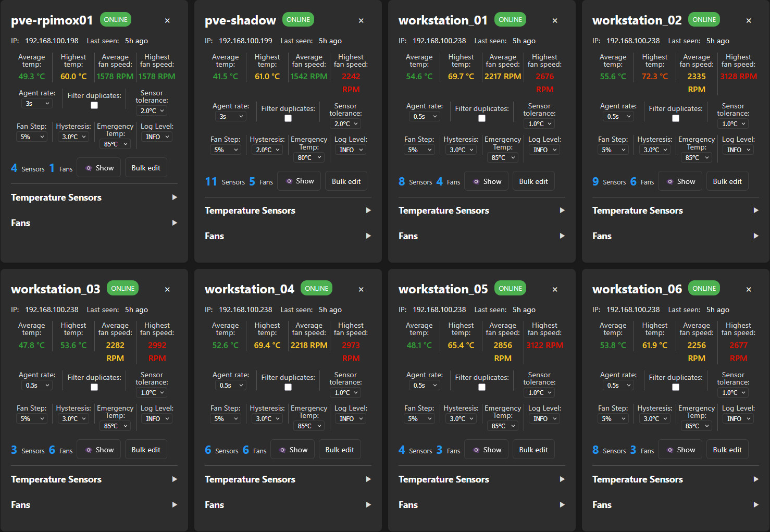Expand Temperature Sensors on workstation_01
Screen dimensions: 770x532
coord(482,211)
